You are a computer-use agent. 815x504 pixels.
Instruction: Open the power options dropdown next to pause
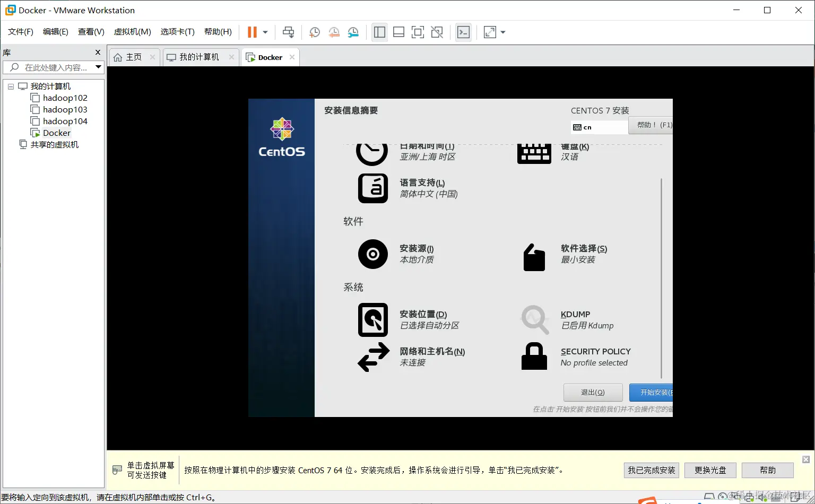tap(265, 32)
